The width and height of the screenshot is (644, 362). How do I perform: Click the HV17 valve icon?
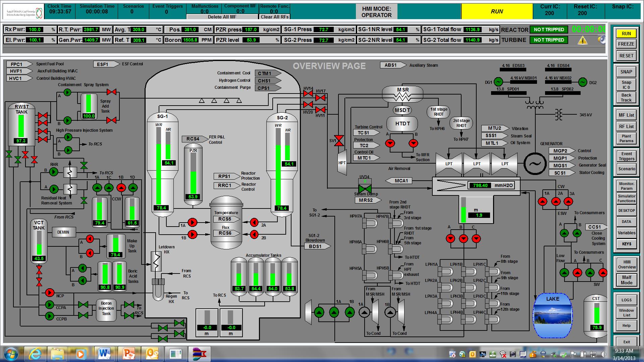320,98
